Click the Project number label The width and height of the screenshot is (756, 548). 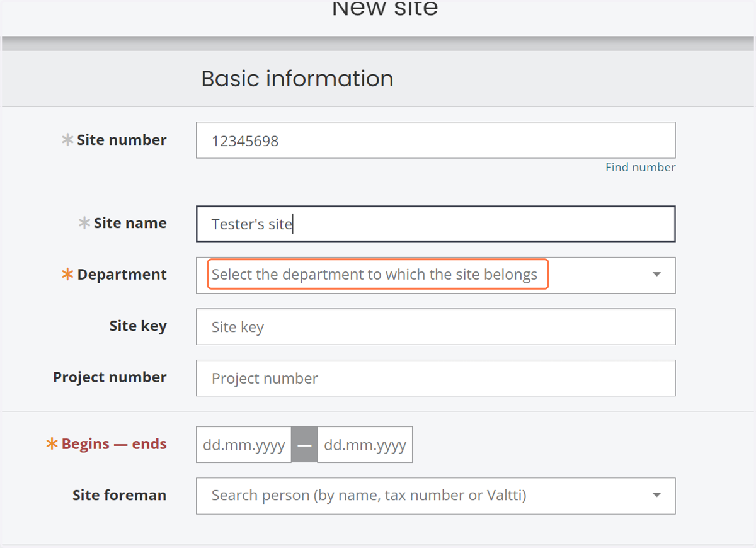click(110, 377)
